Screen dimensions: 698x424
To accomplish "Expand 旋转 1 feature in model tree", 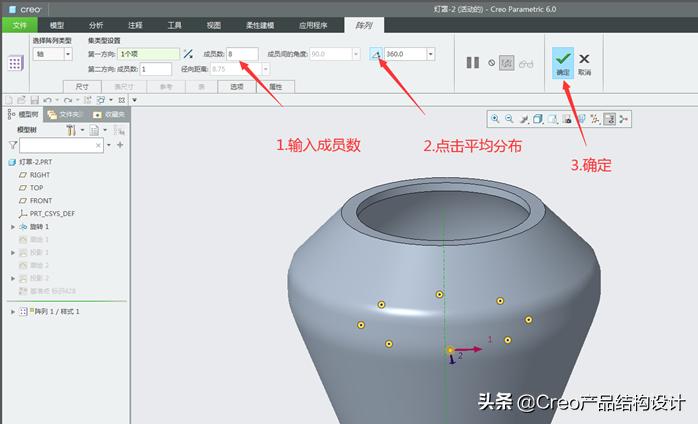I will [13, 227].
